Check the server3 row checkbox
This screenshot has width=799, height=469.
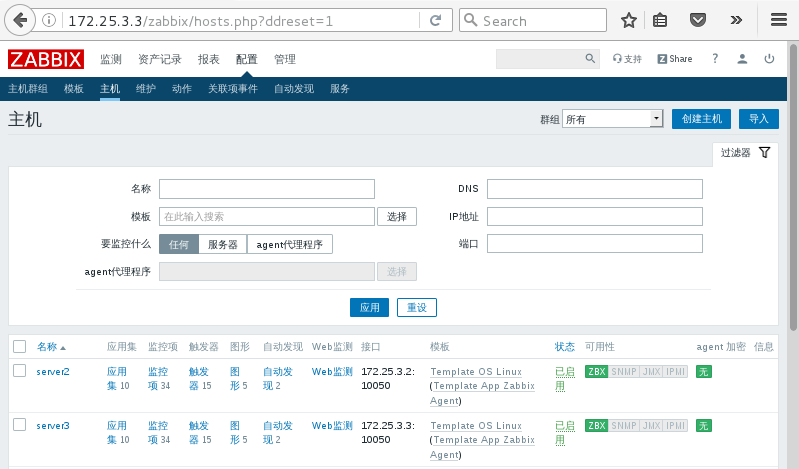pos(19,425)
